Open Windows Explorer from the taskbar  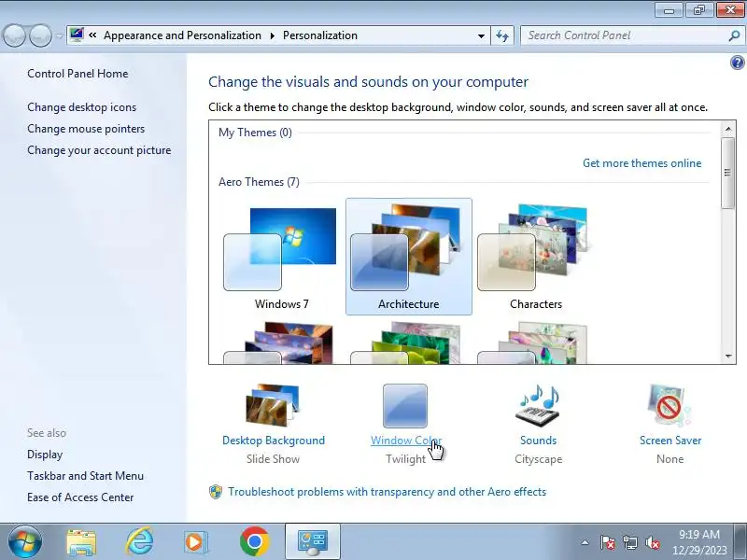click(x=81, y=542)
